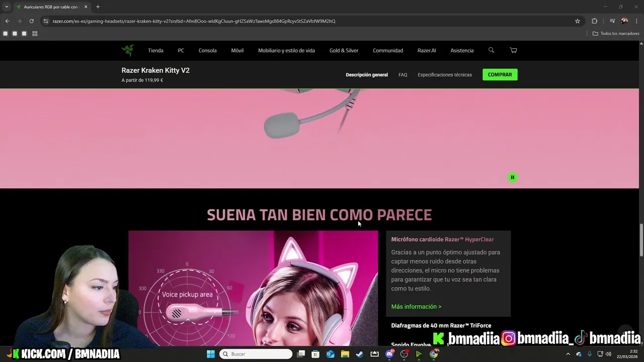This screenshot has width=644, height=362.
Task: Expand the tab search dropdown arrow
Action: coord(7,7)
